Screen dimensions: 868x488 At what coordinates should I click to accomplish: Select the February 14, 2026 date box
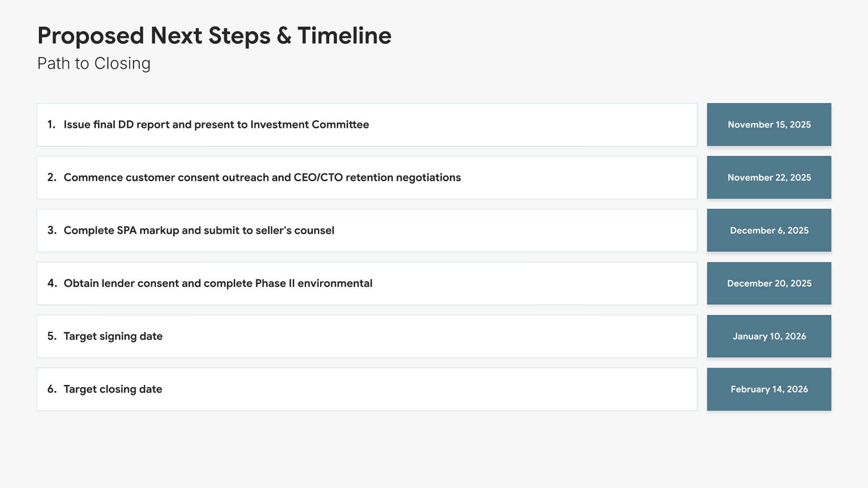(x=769, y=389)
